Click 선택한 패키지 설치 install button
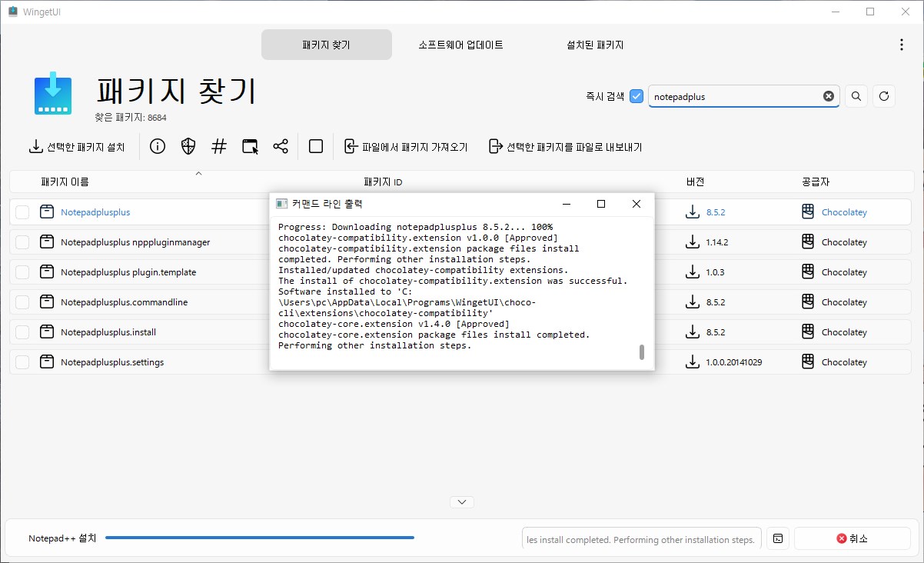 [77, 146]
